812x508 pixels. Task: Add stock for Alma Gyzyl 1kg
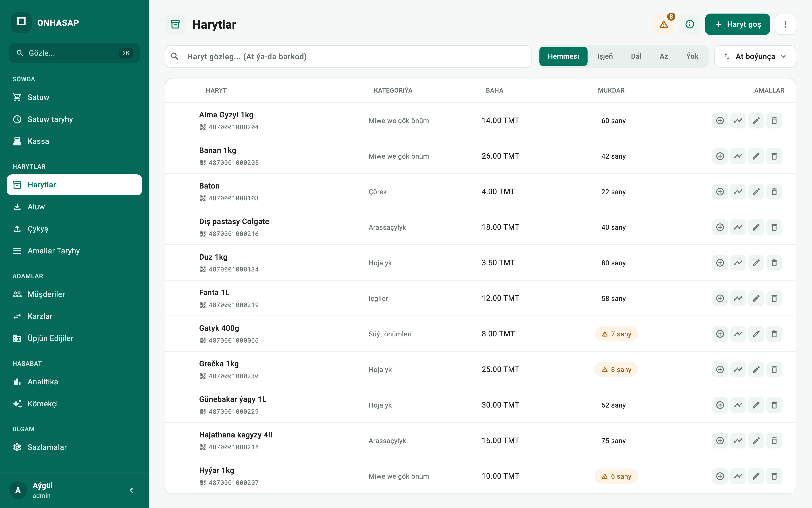720,121
